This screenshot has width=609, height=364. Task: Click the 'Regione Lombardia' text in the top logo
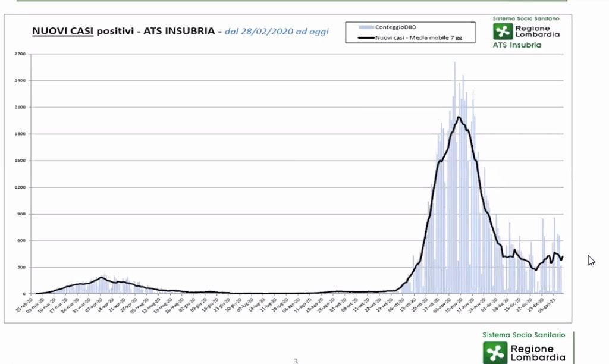pyautogui.click(x=537, y=32)
